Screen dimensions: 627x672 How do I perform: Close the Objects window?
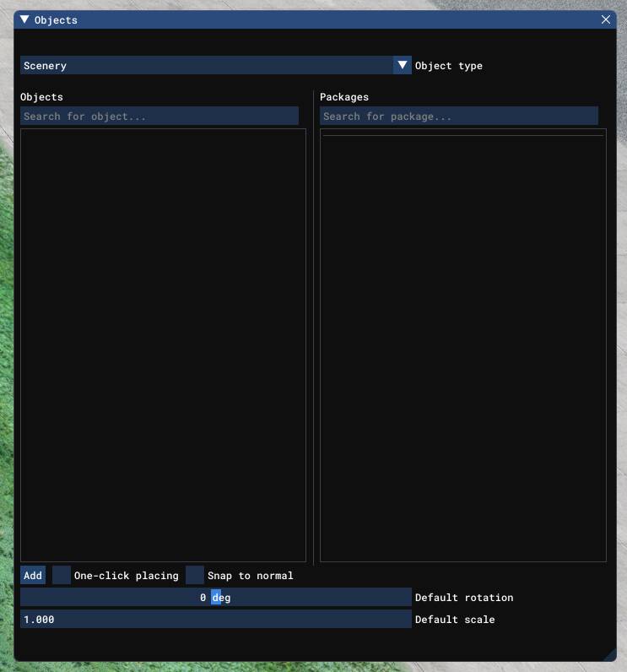606,19
